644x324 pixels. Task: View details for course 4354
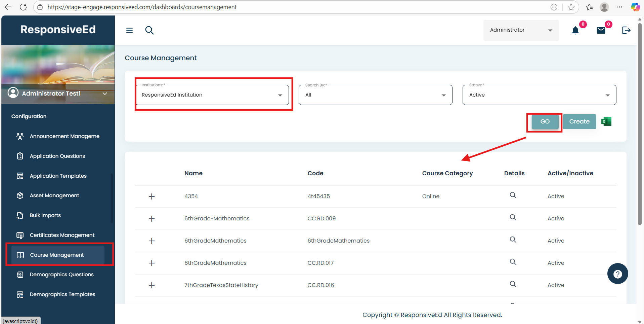pos(513,195)
